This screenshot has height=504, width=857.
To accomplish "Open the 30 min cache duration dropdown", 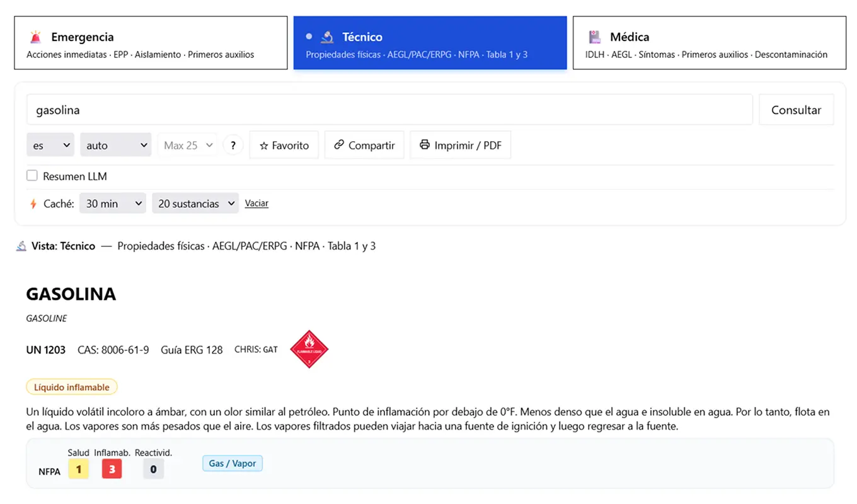I will click(112, 203).
